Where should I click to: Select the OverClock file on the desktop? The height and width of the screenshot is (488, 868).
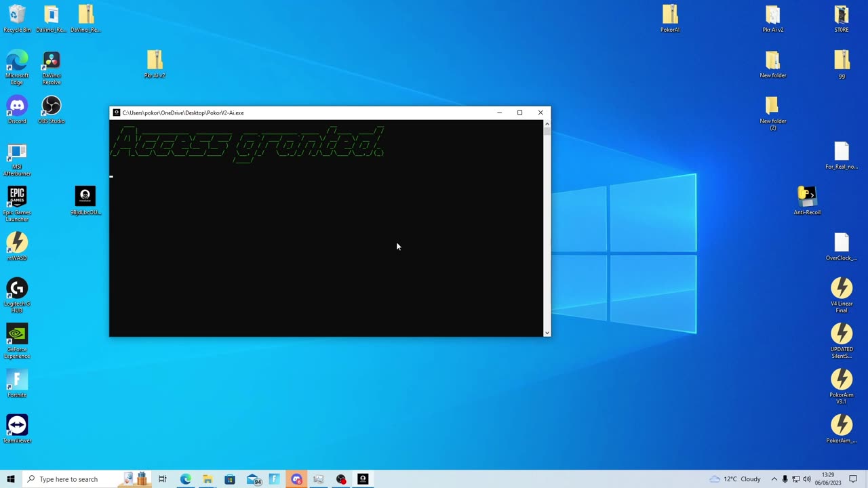pyautogui.click(x=842, y=247)
